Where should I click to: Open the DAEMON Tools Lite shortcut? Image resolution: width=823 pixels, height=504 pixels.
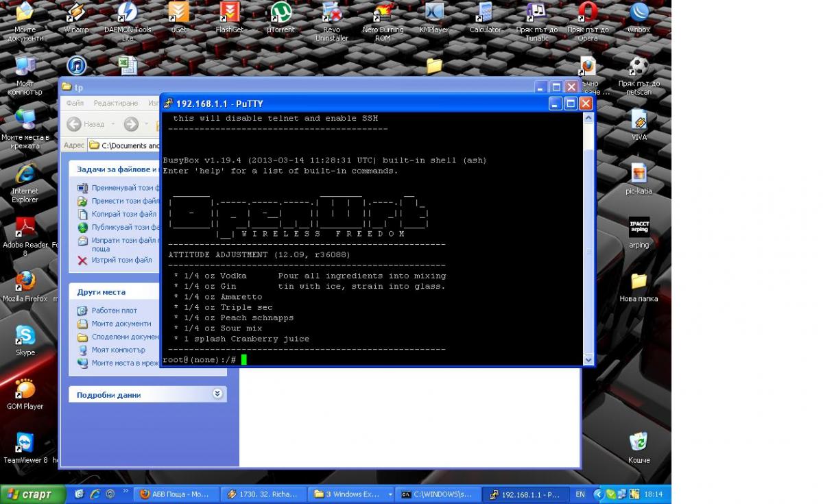(128, 14)
